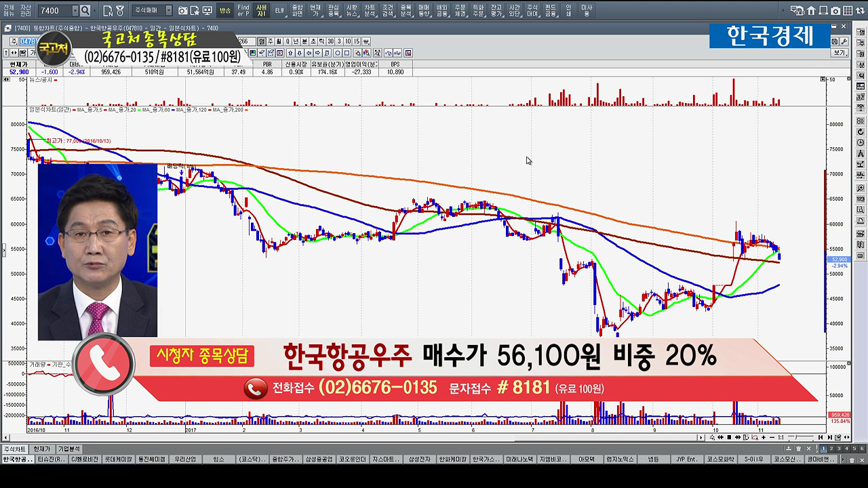Click the camera screenshot icon in top toolbar

tap(183, 11)
